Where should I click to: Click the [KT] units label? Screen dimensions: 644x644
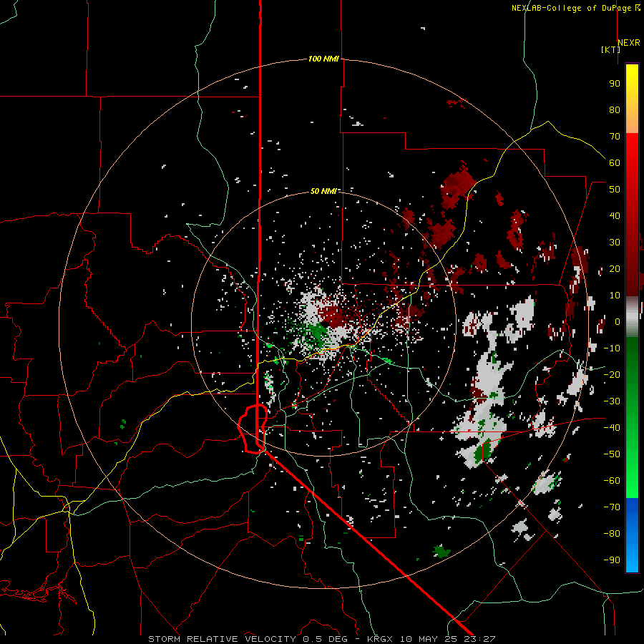pyautogui.click(x=611, y=49)
